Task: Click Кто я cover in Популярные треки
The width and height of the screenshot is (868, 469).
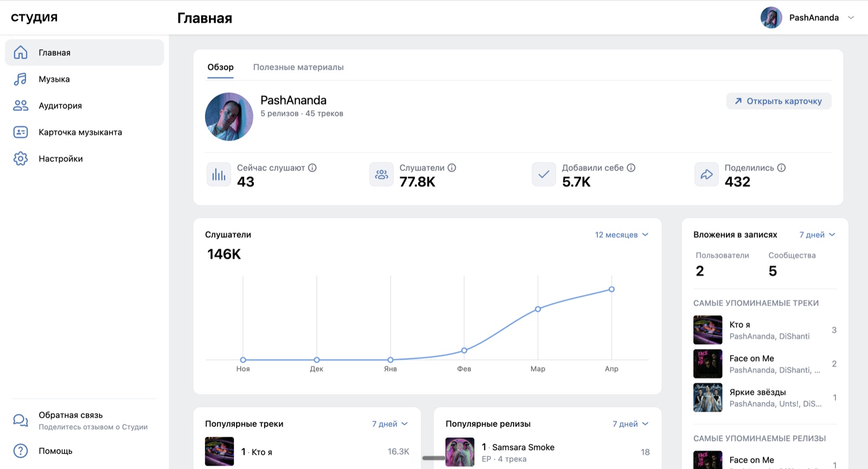Action: click(219, 452)
